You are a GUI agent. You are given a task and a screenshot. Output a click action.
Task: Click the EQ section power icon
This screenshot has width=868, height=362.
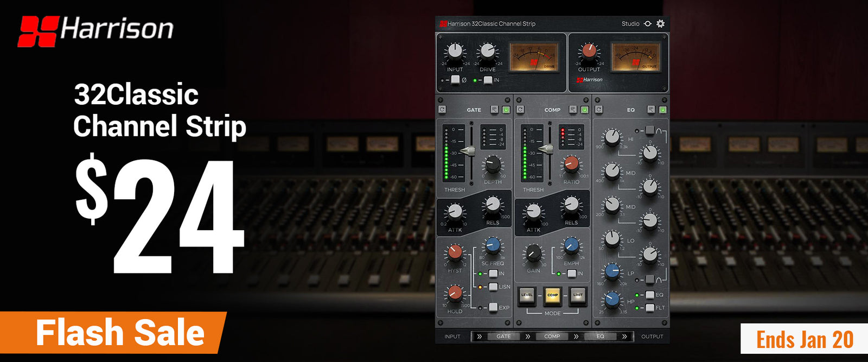(662, 110)
